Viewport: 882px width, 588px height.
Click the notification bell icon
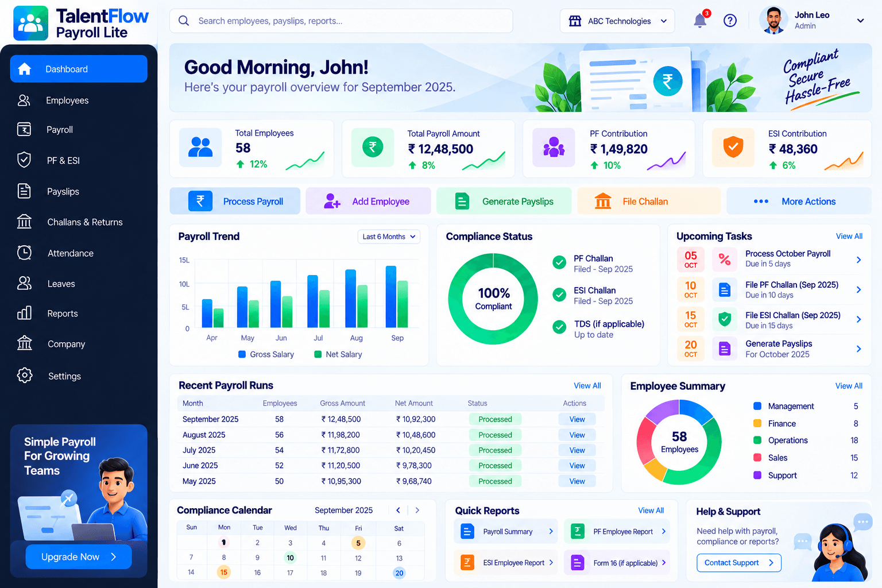(700, 21)
